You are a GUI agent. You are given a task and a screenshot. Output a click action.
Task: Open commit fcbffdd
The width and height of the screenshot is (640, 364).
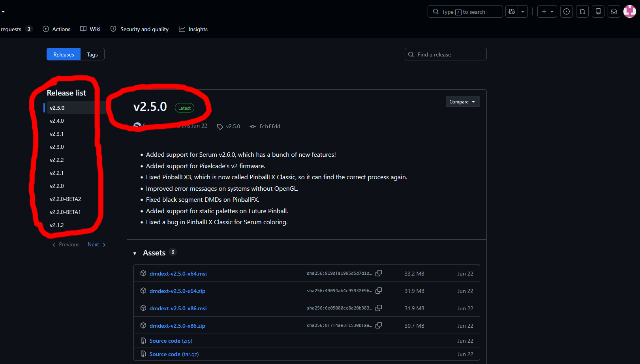tap(265, 127)
